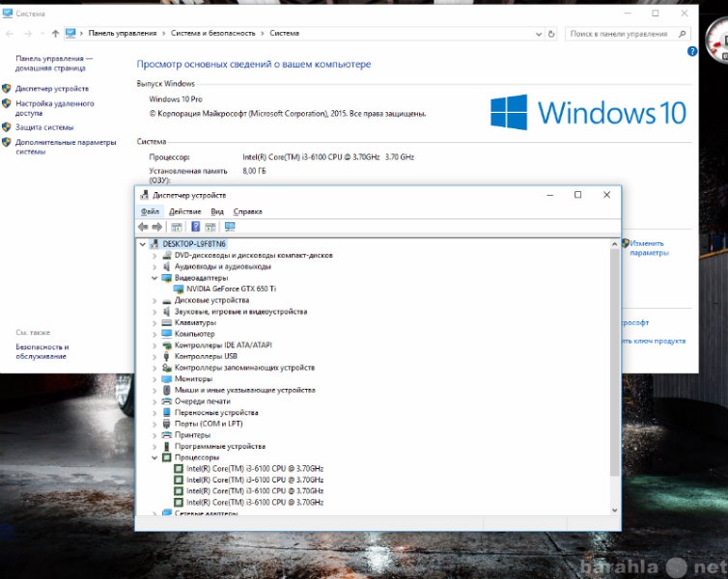Select the Очереди печати icon
This screenshot has width=728, height=579.
coord(167,401)
